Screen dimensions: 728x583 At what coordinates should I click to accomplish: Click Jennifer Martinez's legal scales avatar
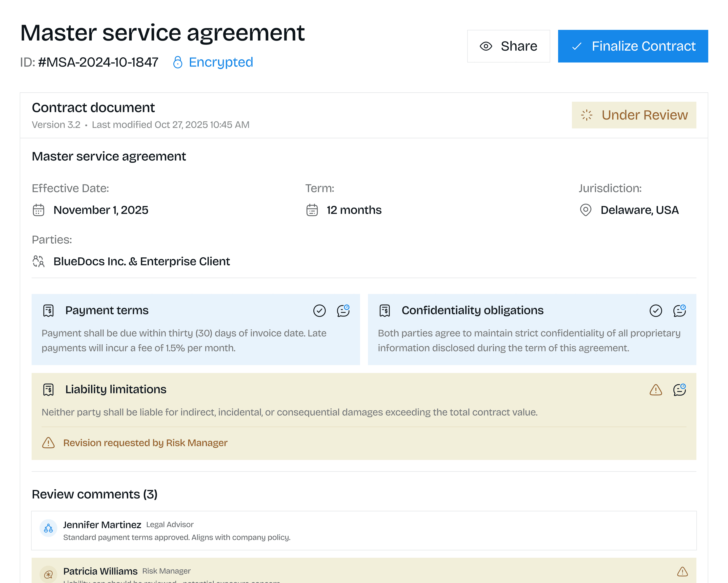(x=48, y=528)
